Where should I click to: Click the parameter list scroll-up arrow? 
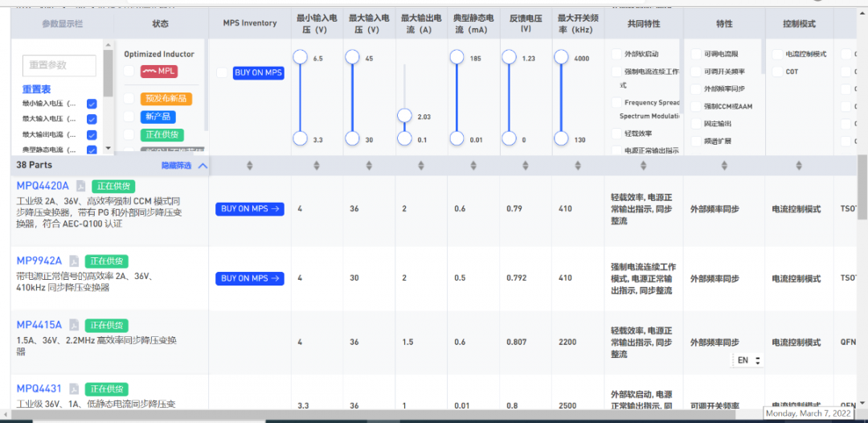click(x=108, y=45)
